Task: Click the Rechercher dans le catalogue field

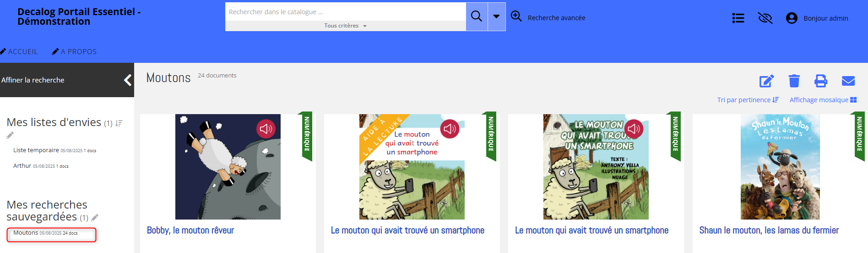Action: [346, 12]
